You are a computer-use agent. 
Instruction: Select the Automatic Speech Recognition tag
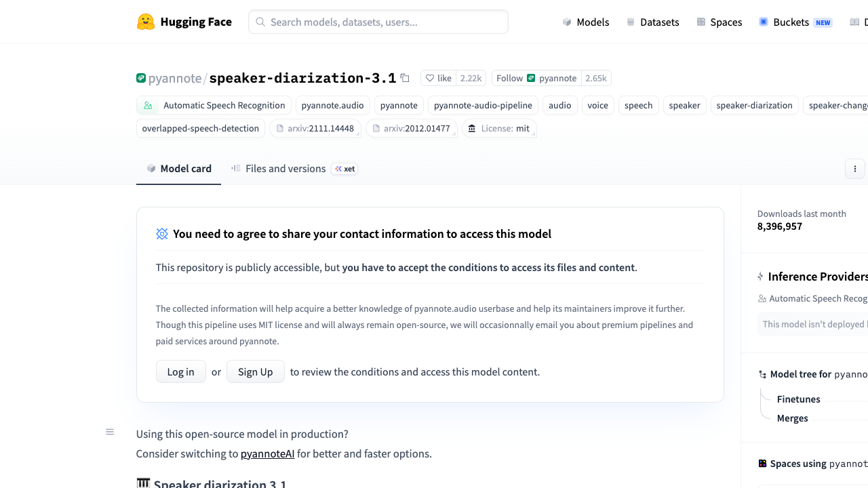(x=214, y=105)
